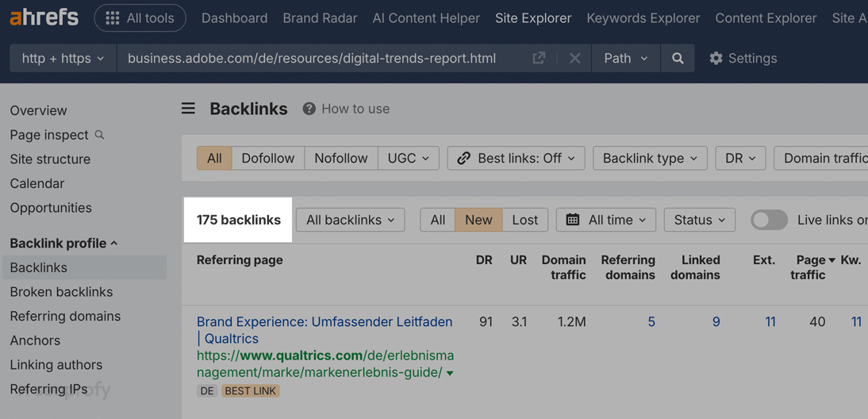
Task: Open Referring IPs report
Action: (48, 389)
